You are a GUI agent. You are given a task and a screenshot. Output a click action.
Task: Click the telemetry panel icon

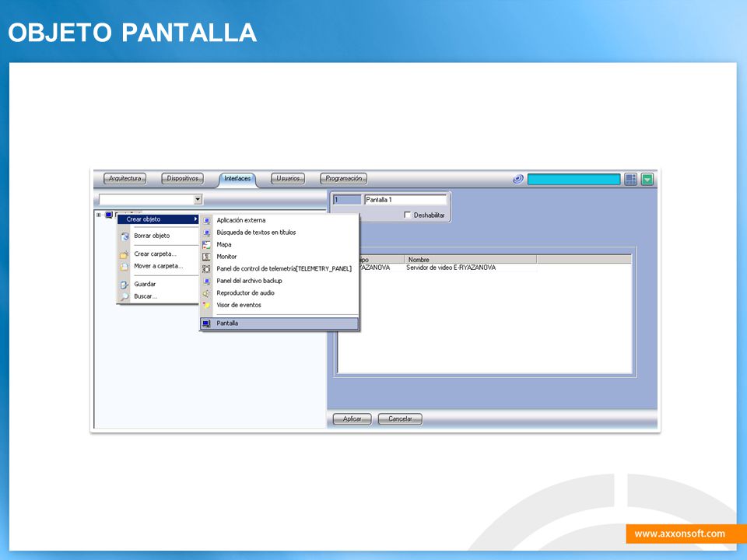(206, 269)
